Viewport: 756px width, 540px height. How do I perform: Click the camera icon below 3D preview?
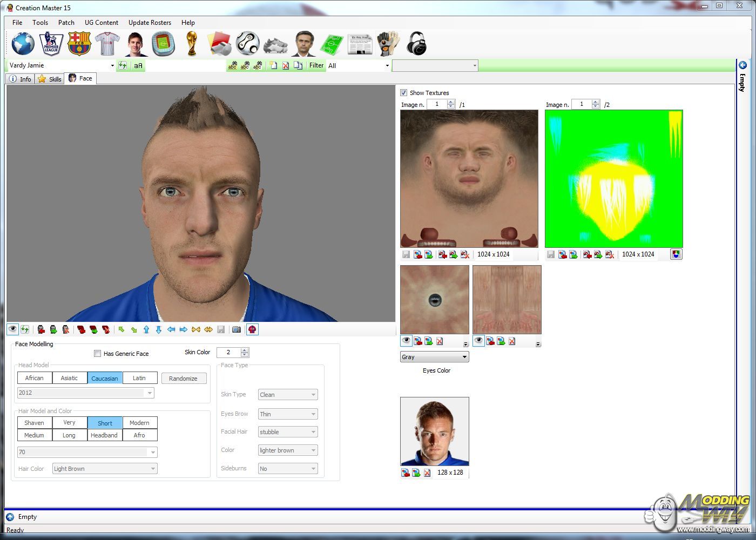pyautogui.click(x=237, y=329)
